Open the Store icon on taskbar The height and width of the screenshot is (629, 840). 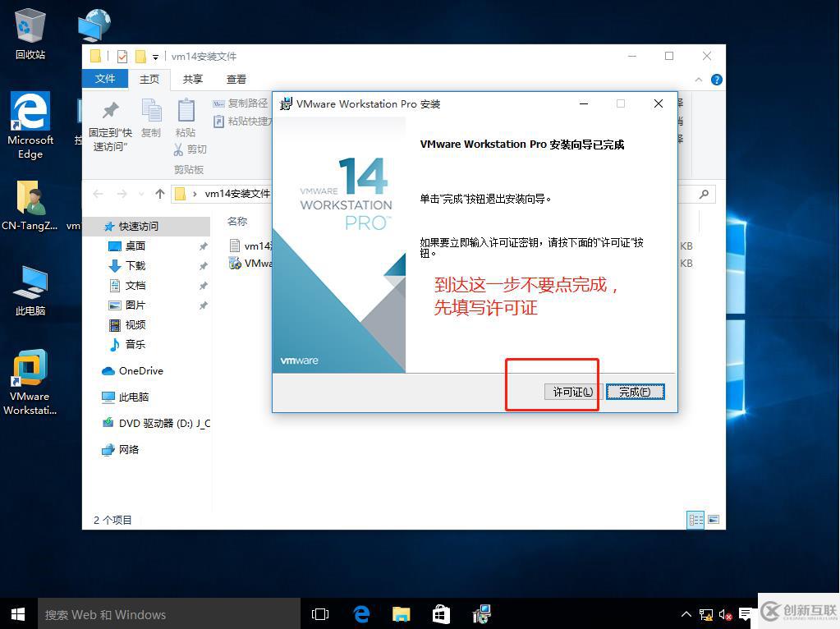[441, 614]
